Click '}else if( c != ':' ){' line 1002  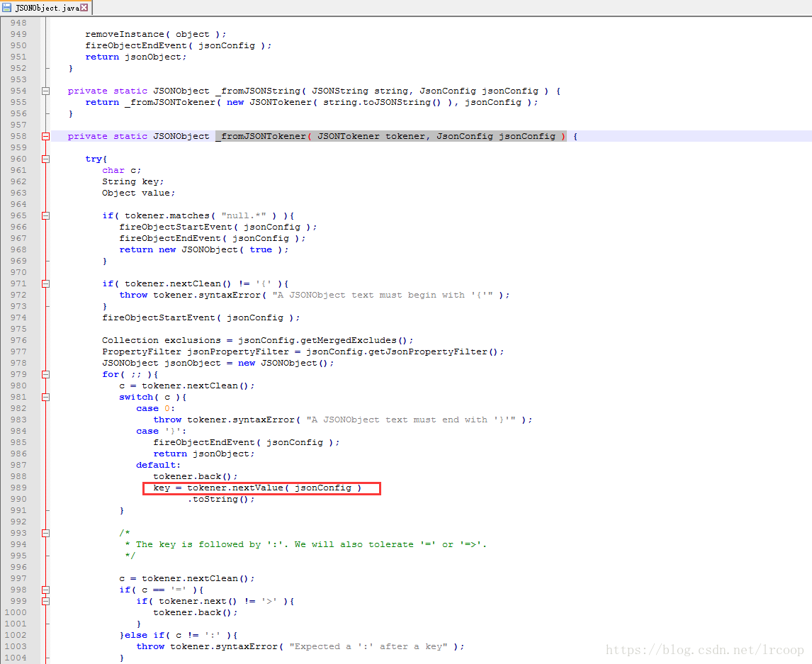point(179,636)
